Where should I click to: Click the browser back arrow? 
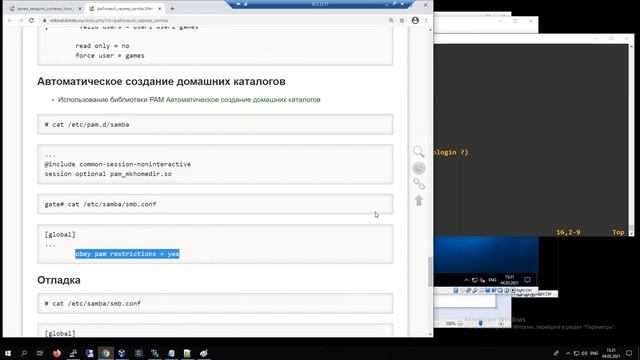click(x=10, y=20)
